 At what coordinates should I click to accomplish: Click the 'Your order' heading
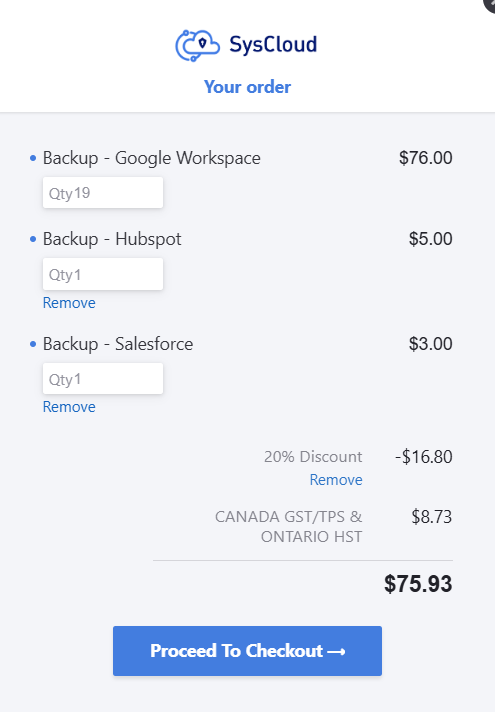coord(248,87)
